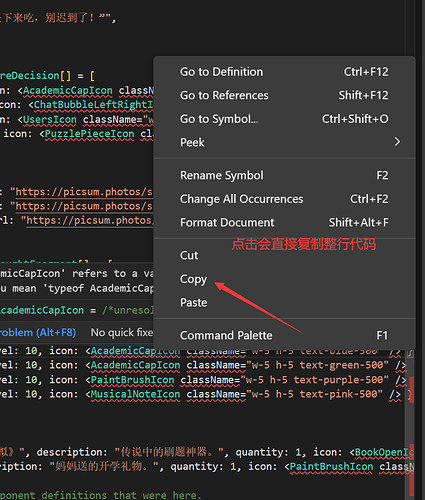Open the first picsum.photos URL link
The height and width of the screenshot is (500, 425).
pos(84,192)
